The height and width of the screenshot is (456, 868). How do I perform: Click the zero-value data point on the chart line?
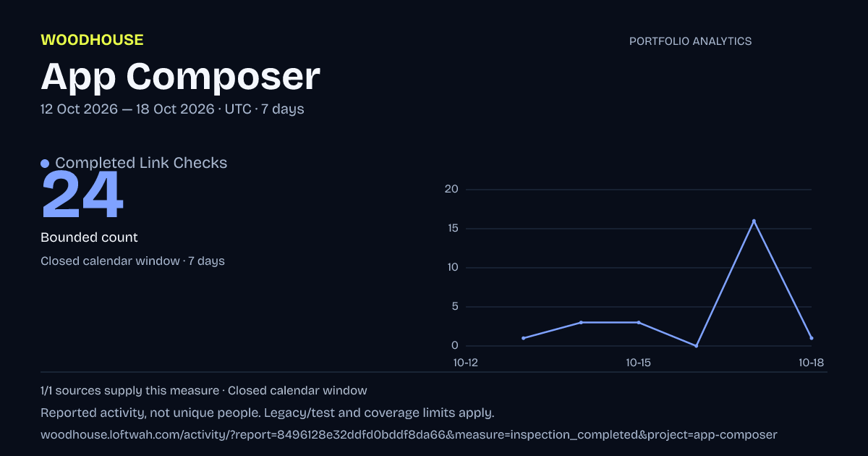tap(696, 346)
